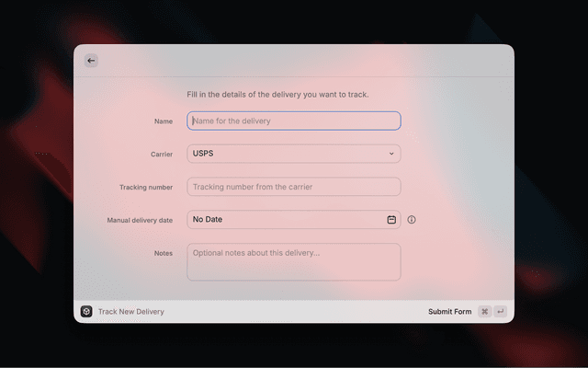
Task: Click the Notes field label
Action: click(x=163, y=253)
